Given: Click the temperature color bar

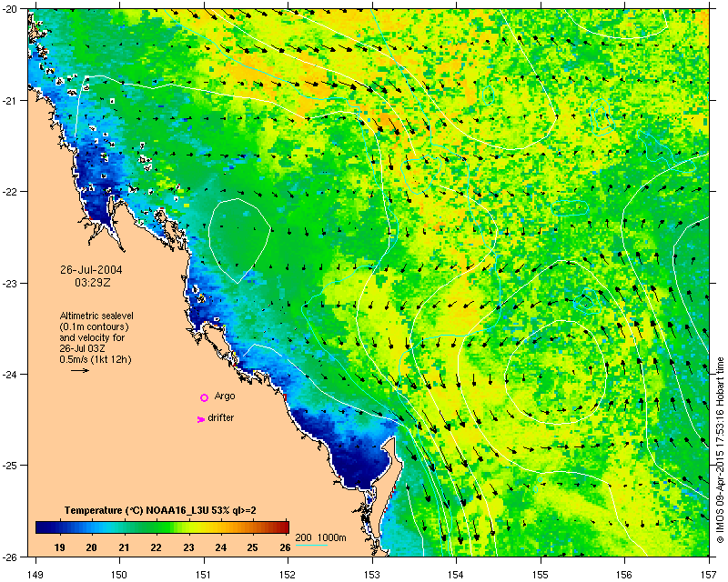Looking at the screenshot, I should 162,527.
